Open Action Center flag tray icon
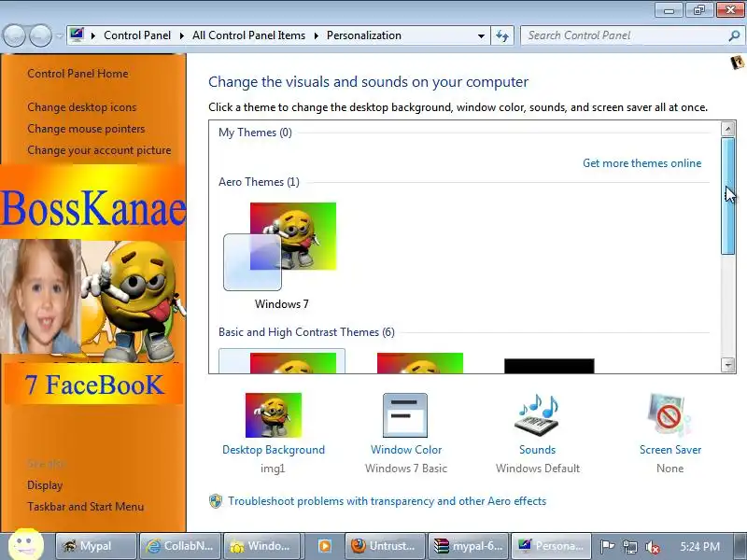Screen dimensions: 747x560 coord(607,547)
